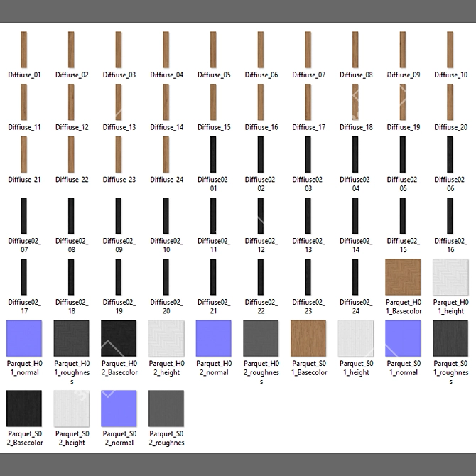Choose the dark Diffiuse02_01 plank file

coord(213,154)
